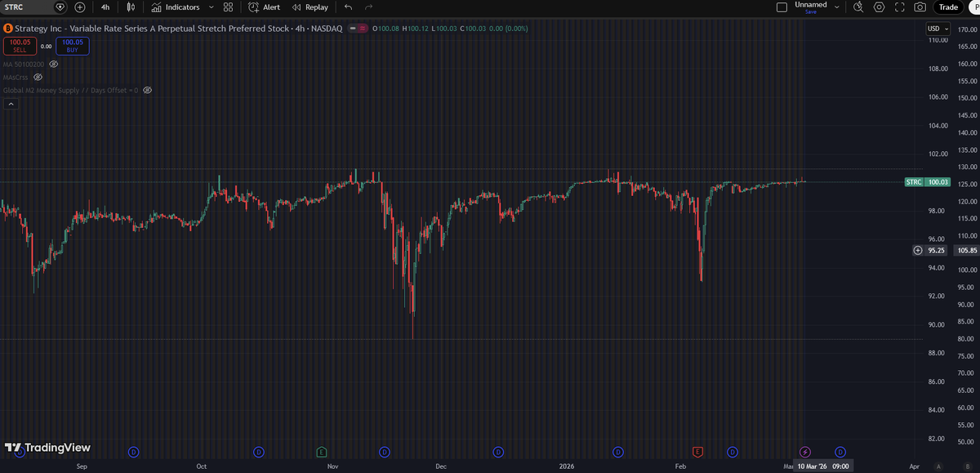The height and width of the screenshot is (473, 980).
Task: Take a chart snapshot with camera icon
Action: pos(920,7)
